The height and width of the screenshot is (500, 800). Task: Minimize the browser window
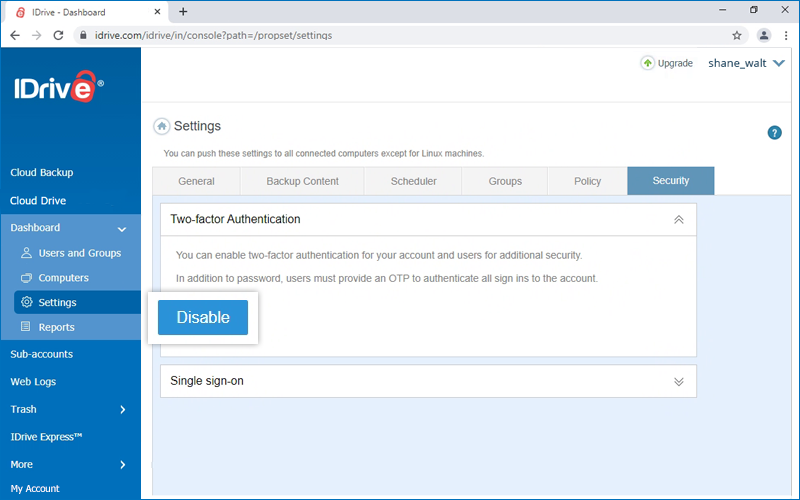click(x=722, y=10)
